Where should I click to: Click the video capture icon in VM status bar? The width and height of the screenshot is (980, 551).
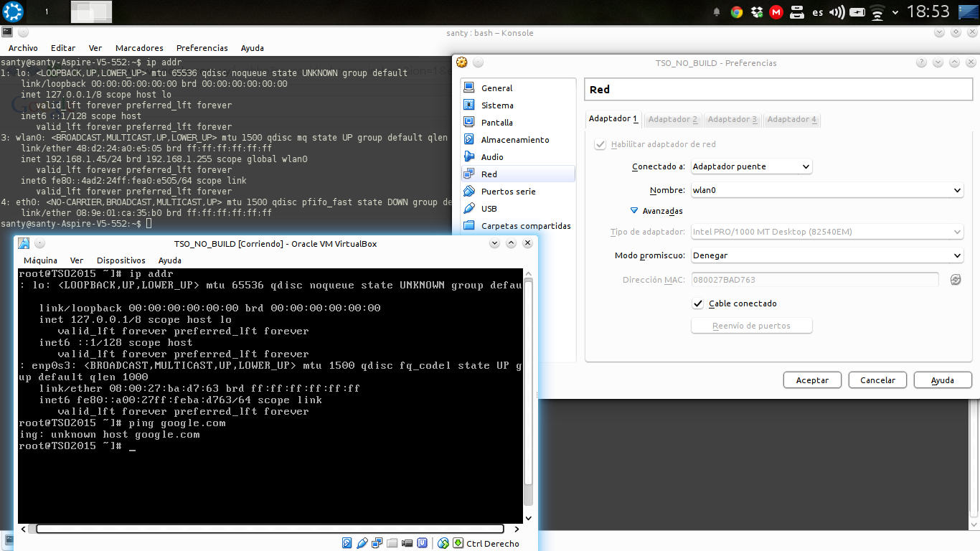407,543
